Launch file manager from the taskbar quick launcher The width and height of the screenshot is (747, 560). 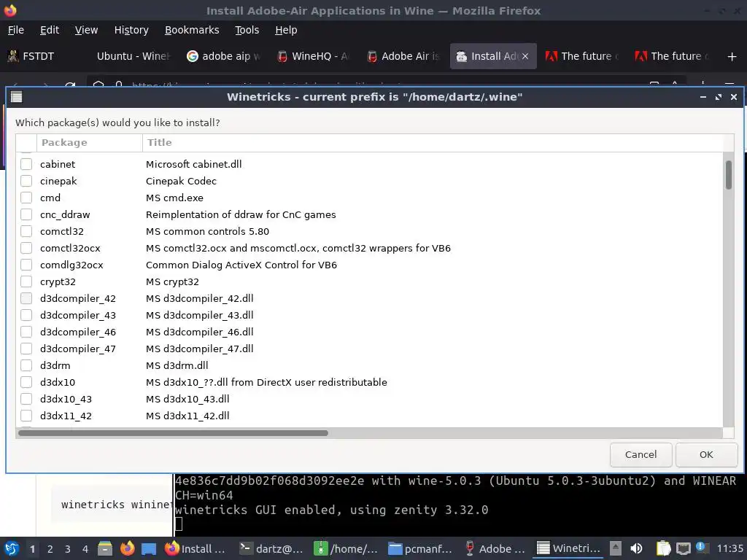(x=105, y=548)
